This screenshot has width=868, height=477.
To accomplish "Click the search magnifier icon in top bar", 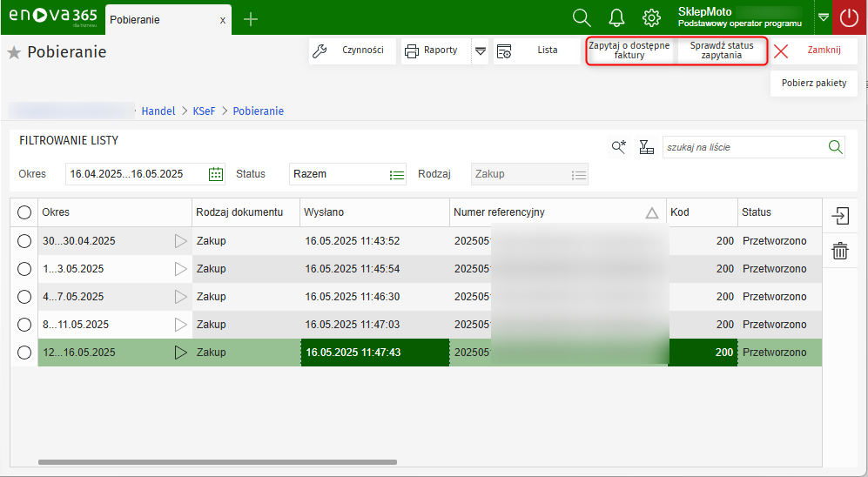I will [582, 18].
